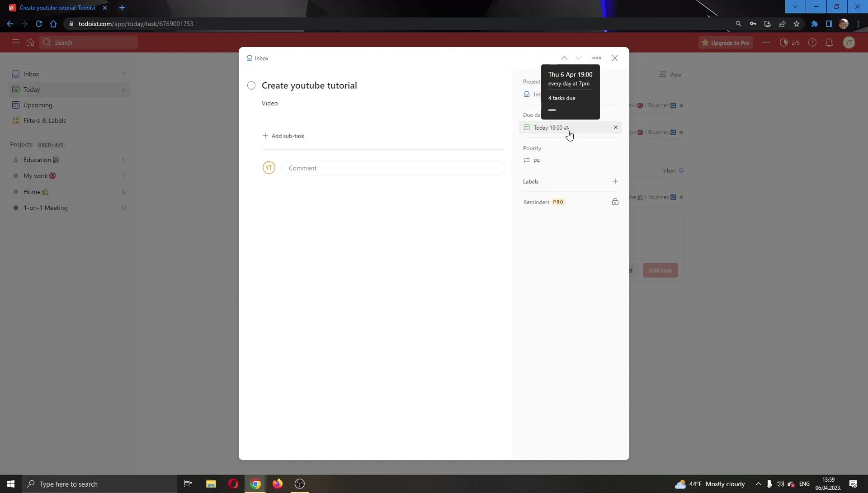The height and width of the screenshot is (493, 868).
Task: Open Opera browser from taskbar
Action: click(233, 484)
